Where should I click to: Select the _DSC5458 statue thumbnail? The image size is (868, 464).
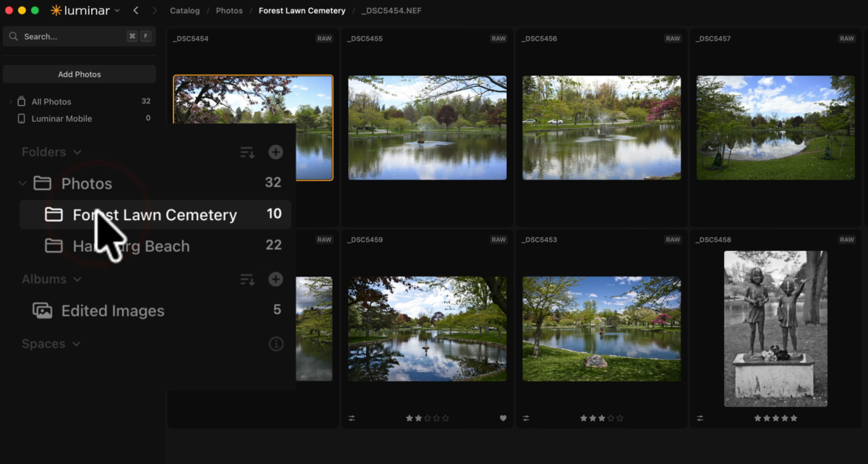click(x=775, y=329)
